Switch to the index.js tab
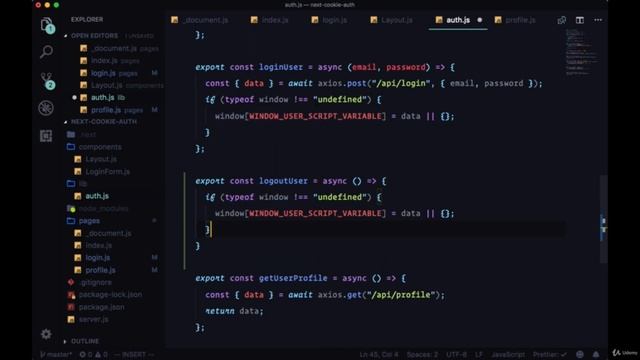Viewport: 640px width, 360px height. [x=270, y=20]
